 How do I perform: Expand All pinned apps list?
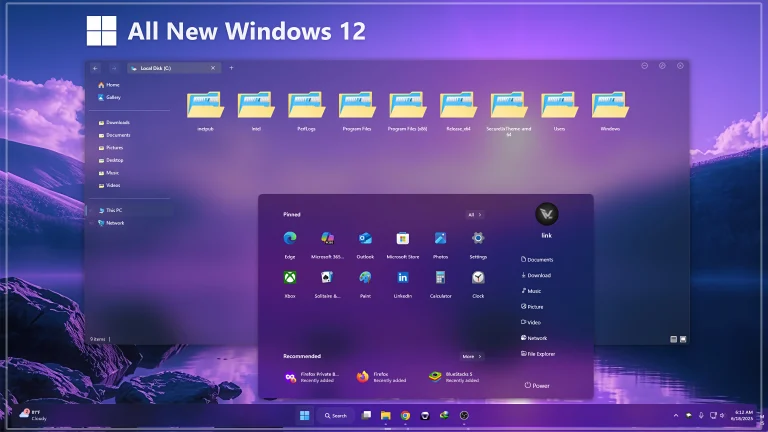click(x=474, y=215)
